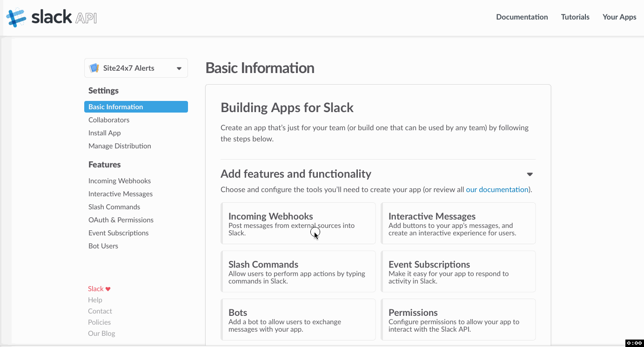Click the Site24x7 Alerts app icon
Screen dimensions: 644x347
coord(94,68)
